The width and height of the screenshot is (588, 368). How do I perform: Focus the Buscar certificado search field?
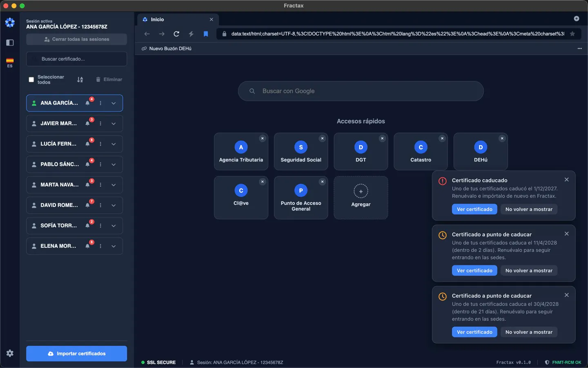tap(77, 59)
